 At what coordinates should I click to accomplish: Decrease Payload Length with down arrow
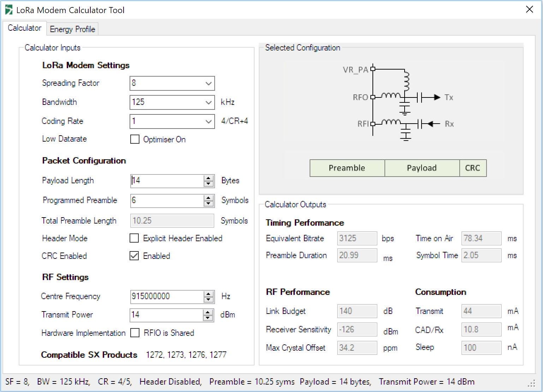pos(209,184)
